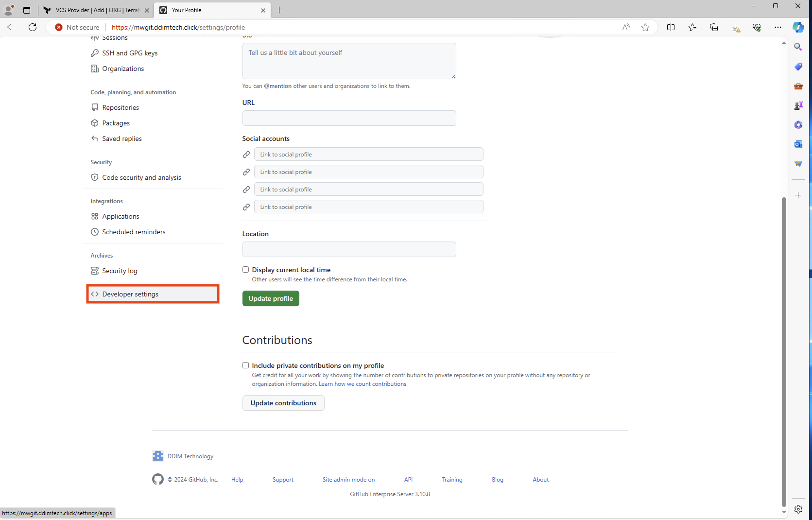Viewport: 812px width, 520px height.
Task: Click the Update profile button
Action: pyautogui.click(x=271, y=298)
